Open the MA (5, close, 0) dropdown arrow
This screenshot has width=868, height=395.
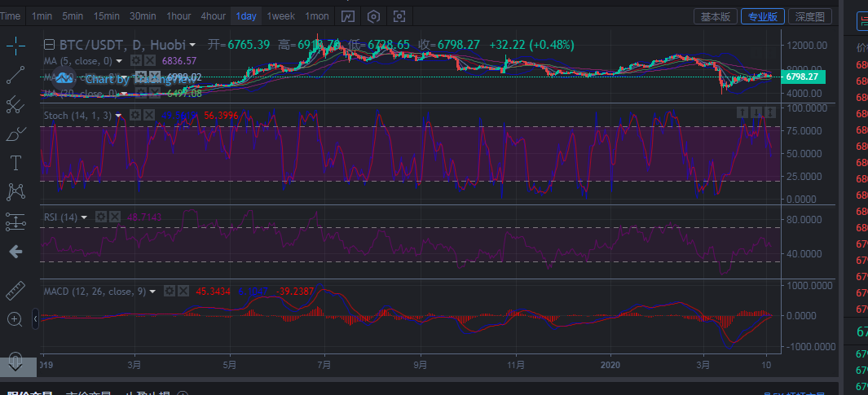tap(120, 61)
